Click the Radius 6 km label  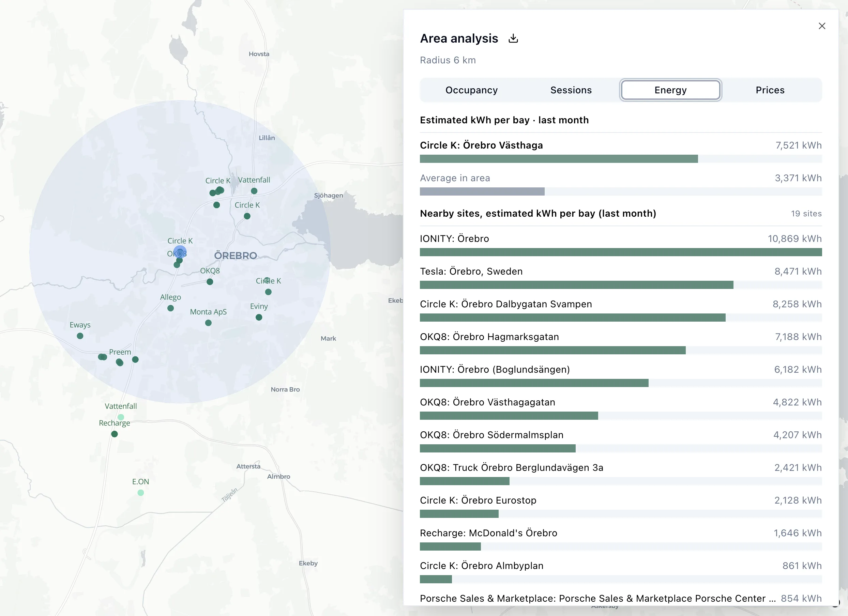click(448, 60)
